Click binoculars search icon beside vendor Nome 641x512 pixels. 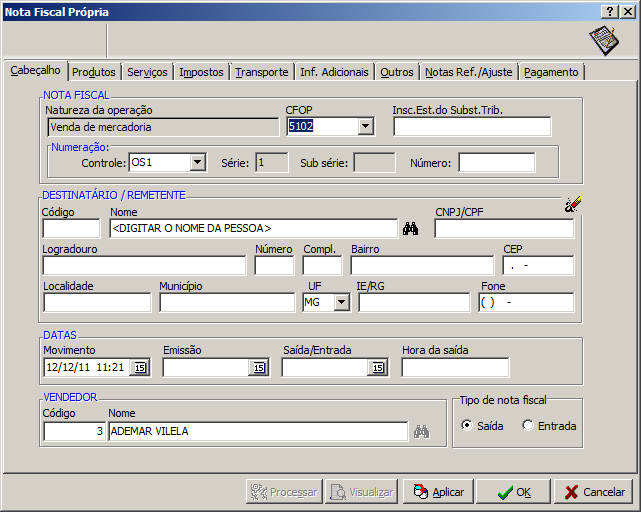(421, 432)
